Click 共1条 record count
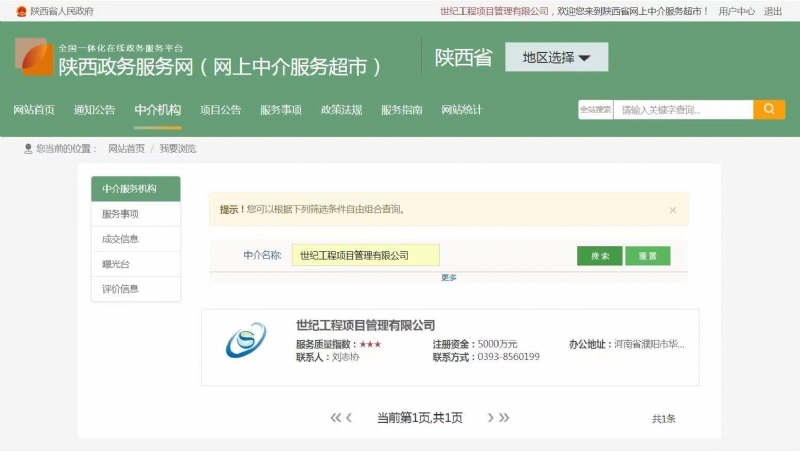Screen dimensions: 800x451 663,419
